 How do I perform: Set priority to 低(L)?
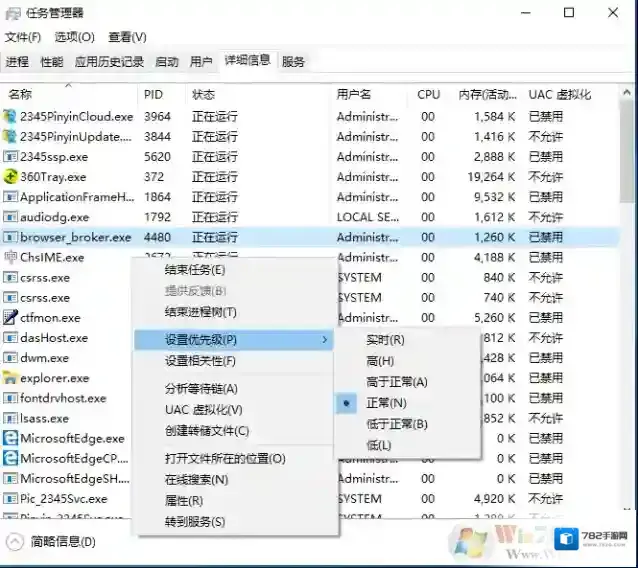pos(378,446)
